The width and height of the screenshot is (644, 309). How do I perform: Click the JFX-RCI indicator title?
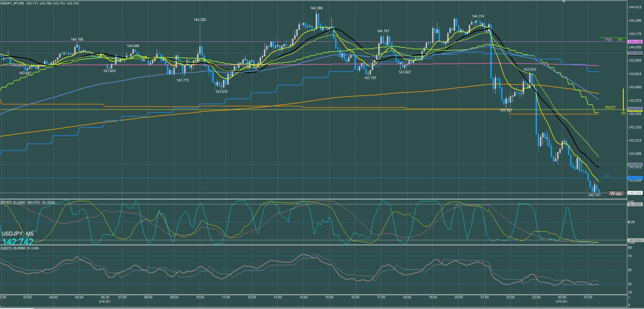(x=28, y=202)
